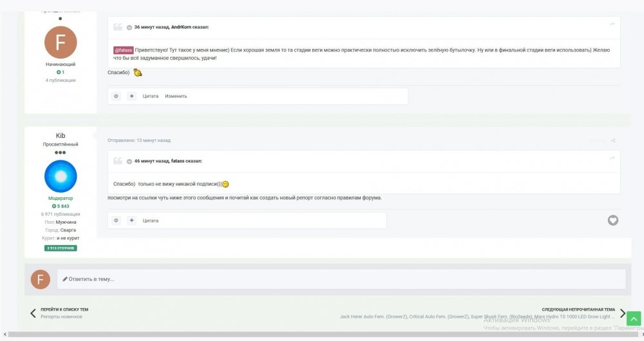Open quoted AndrKorn post via arrow icon
This screenshot has width=644, height=341.
pyautogui.click(x=612, y=24)
